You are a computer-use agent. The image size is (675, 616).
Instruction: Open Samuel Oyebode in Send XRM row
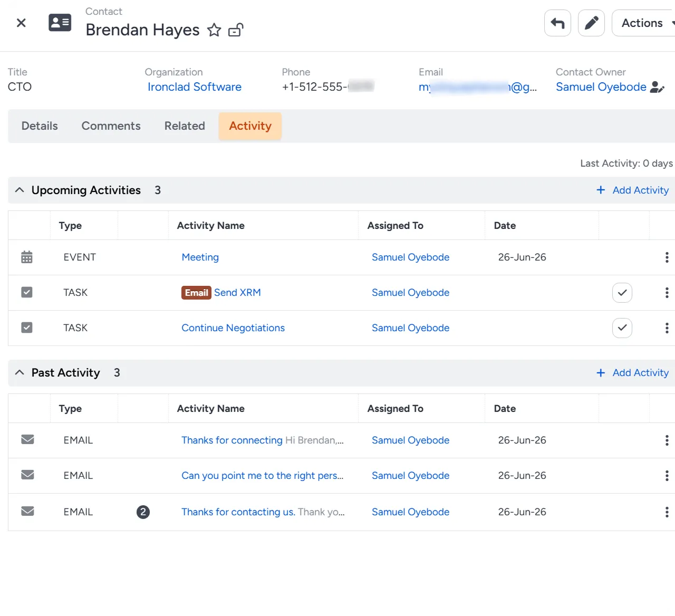click(x=411, y=293)
